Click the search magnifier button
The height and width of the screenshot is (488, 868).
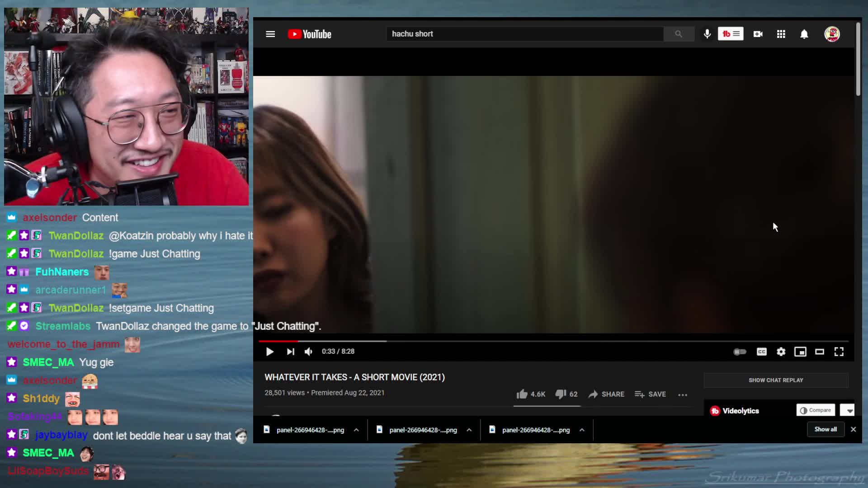point(679,34)
